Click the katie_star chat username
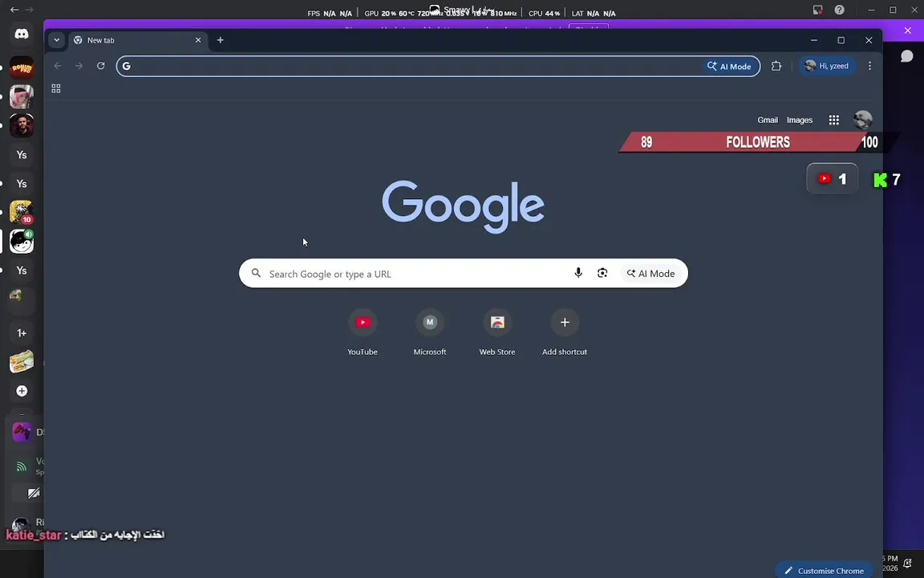 click(x=34, y=535)
